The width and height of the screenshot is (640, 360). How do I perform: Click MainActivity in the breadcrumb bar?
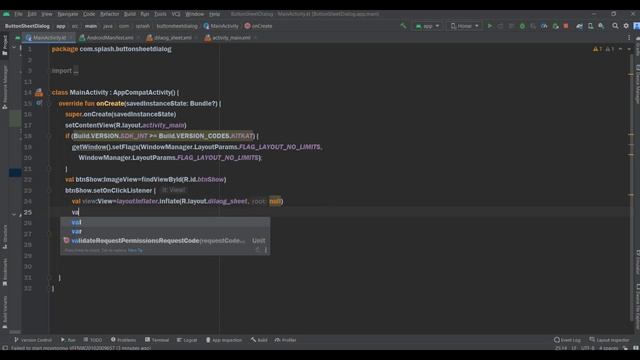(x=221, y=26)
